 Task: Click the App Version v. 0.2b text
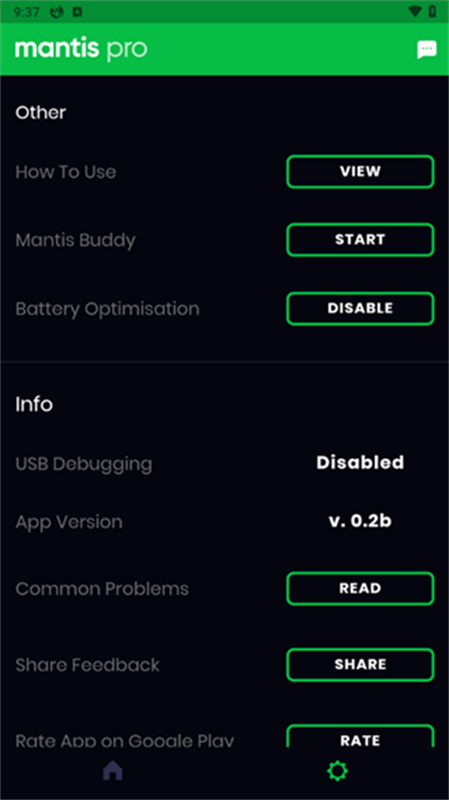tap(360, 521)
